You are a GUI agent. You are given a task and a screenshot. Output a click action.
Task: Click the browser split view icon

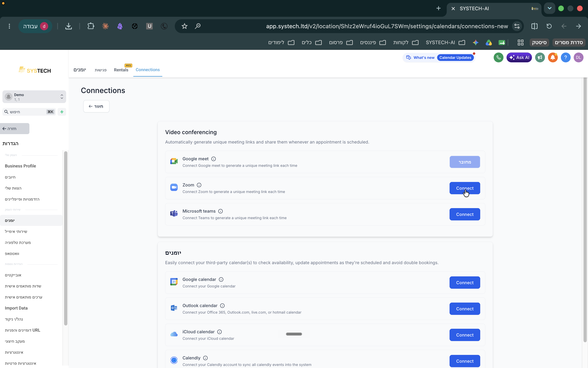pyautogui.click(x=534, y=26)
